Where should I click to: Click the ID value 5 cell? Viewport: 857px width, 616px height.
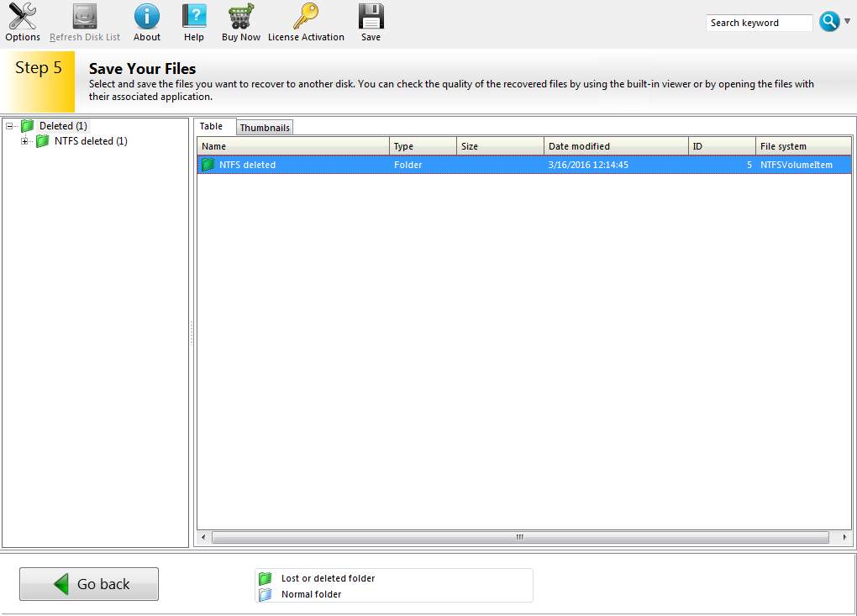pyautogui.click(x=749, y=165)
